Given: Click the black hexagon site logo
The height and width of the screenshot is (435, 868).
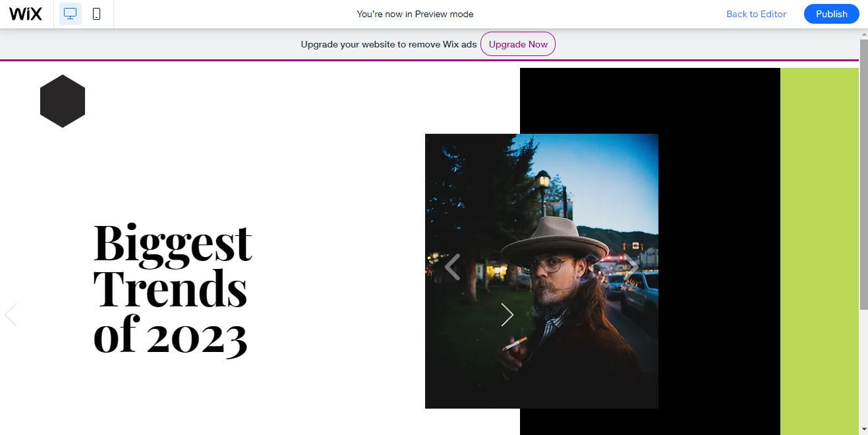Looking at the screenshot, I should click(63, 101).
